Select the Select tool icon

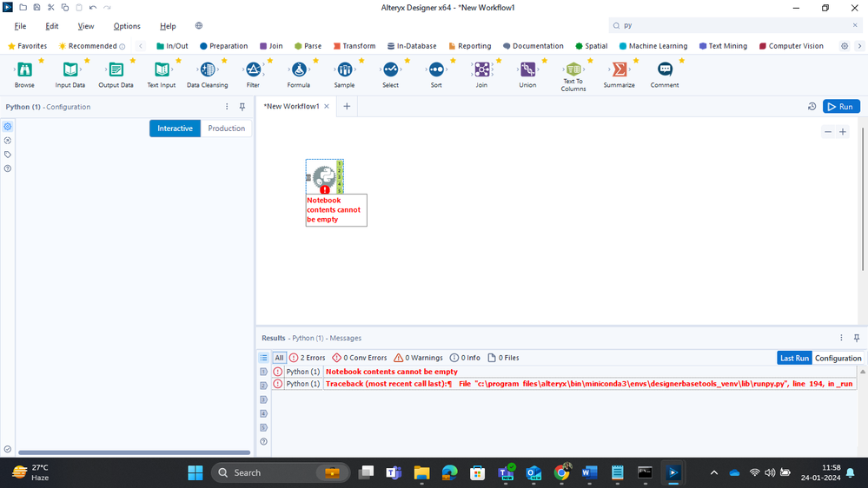point(391,69)
